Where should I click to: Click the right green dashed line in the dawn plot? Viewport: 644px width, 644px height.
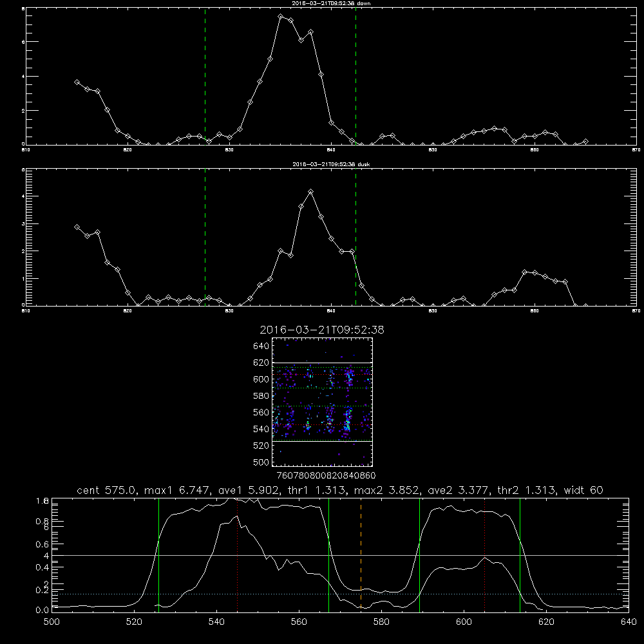click(x=355, y=77)
